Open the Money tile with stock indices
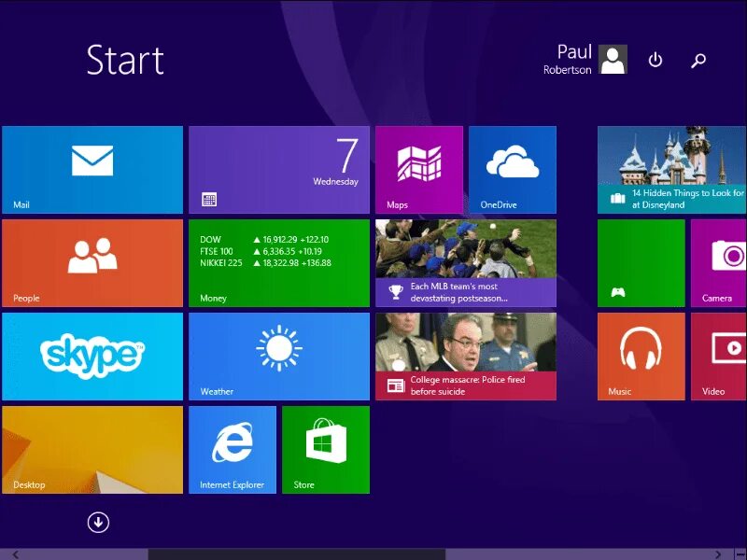The height and width of the screenshot is (560, 747). click(x=279, y=263)
